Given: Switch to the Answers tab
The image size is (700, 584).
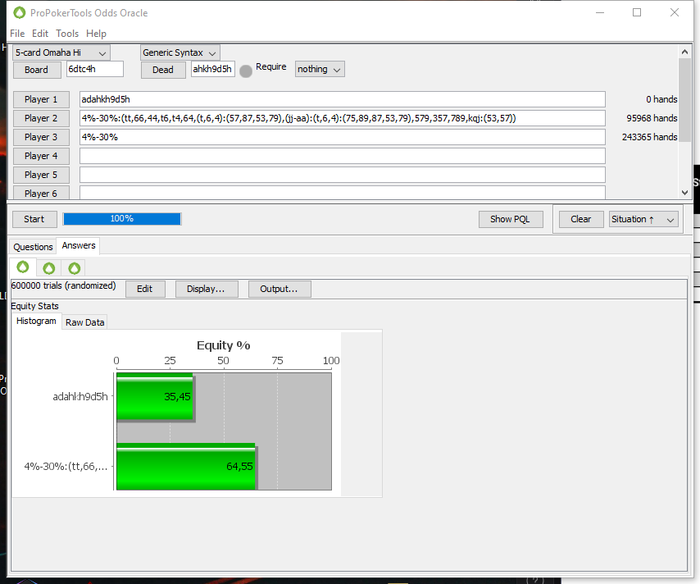Looking at the screenshot, I should click(79, 246).
